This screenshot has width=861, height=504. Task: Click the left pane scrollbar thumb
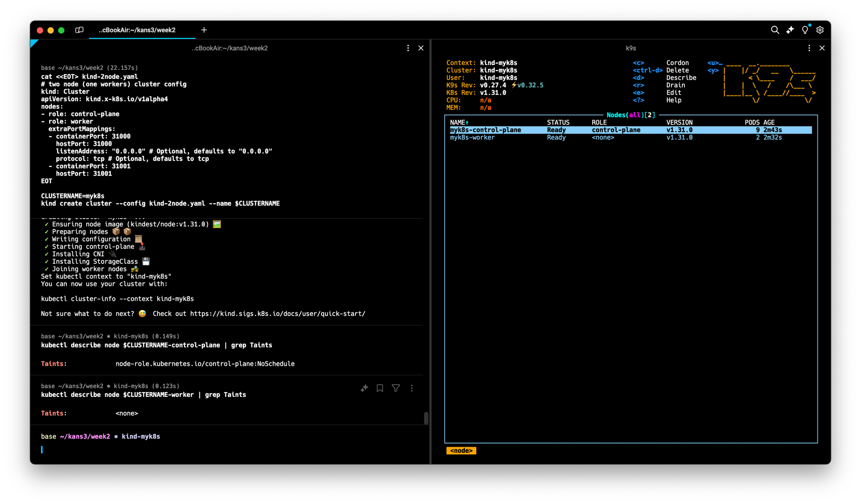pos(426,418)
